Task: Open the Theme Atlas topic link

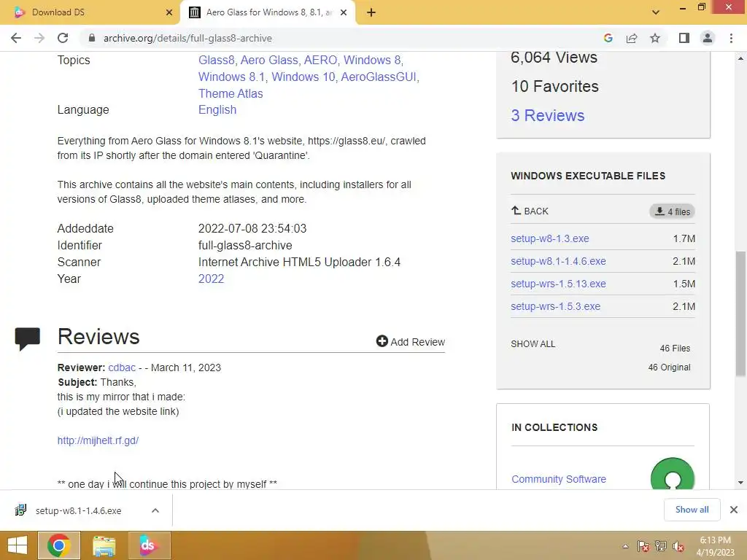Action: tap(231, 93)
